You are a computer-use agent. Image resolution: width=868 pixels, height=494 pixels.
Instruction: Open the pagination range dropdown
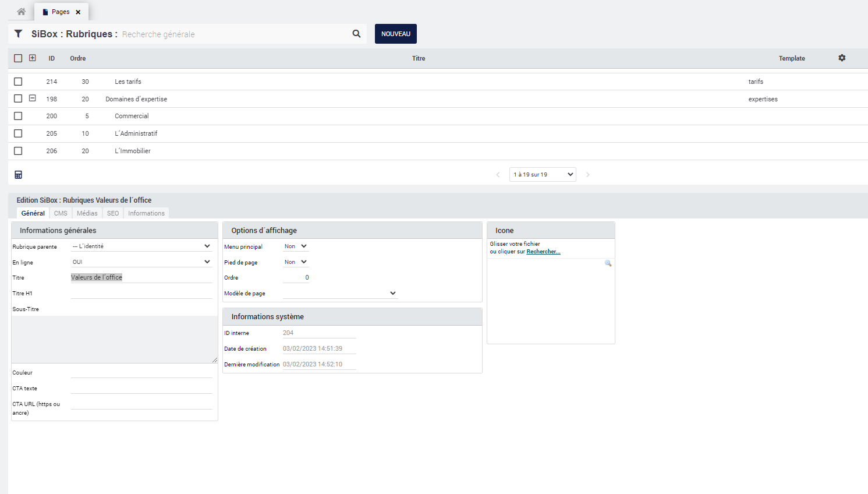(x=543, y=175)
